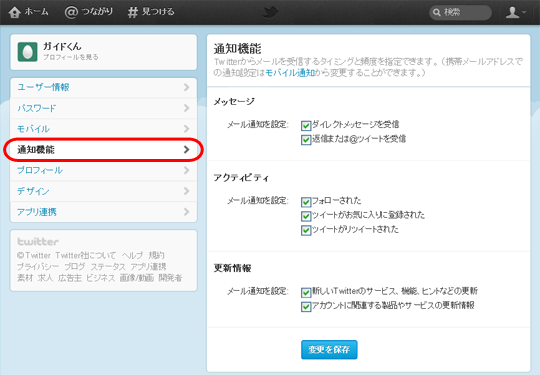Image resolution: width=540 pixels, height=375 pixels.
Task: Go to 見つける in the top navigation
Action: pyautogui.click(x=158, y=12)
